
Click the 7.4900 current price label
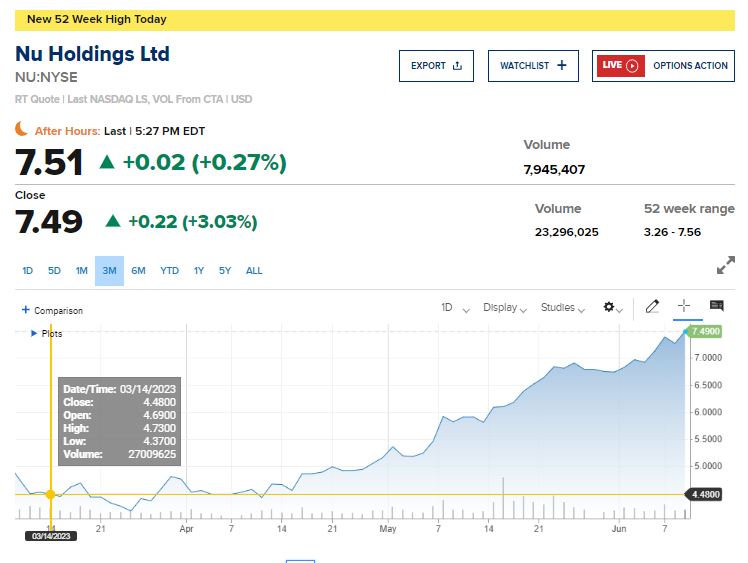[706, 331]
